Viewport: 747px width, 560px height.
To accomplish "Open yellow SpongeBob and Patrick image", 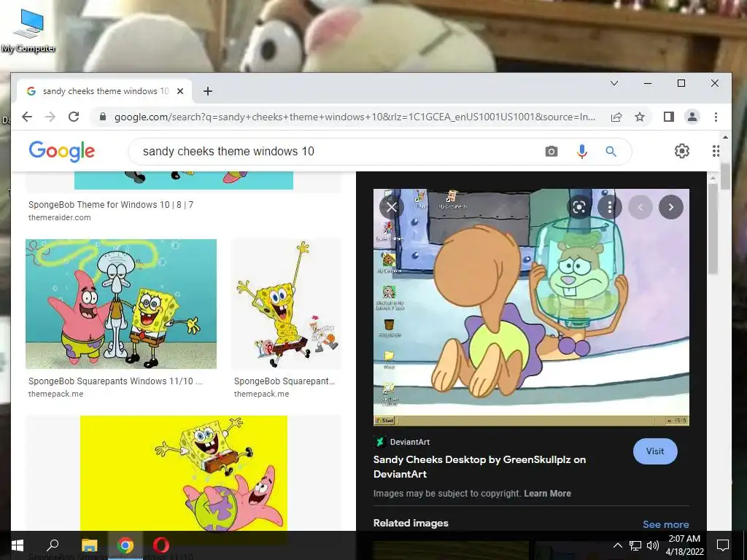I will coord(183,474).
